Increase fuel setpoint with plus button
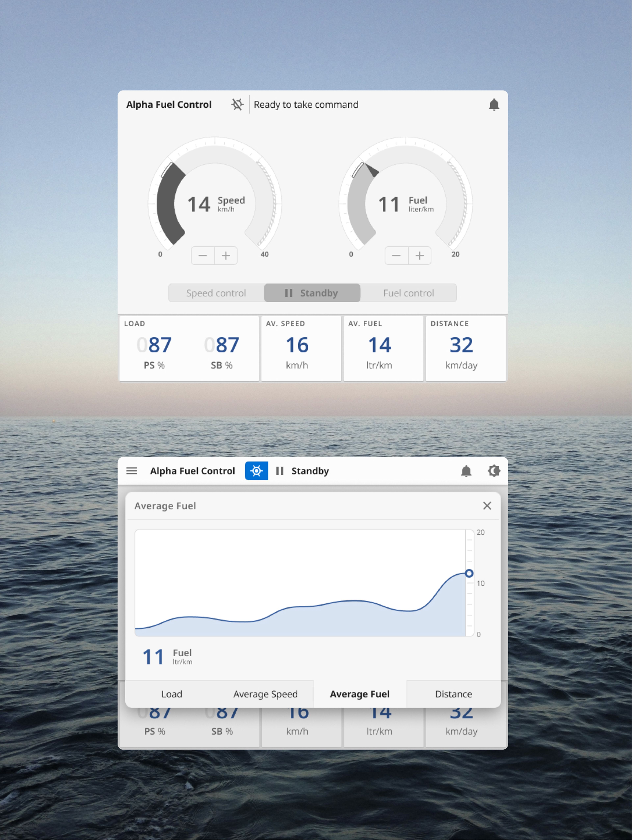 pyautogui.click(x=419, y=256)
